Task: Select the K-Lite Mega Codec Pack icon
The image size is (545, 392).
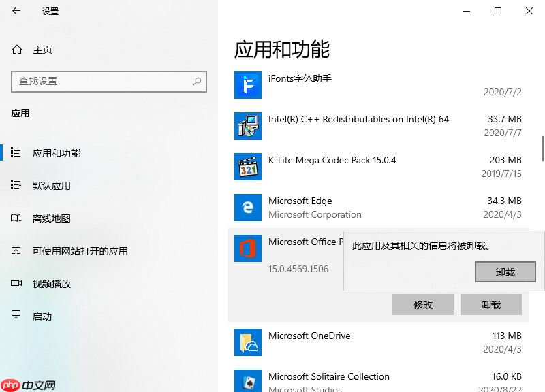Action: pos(247,167)
